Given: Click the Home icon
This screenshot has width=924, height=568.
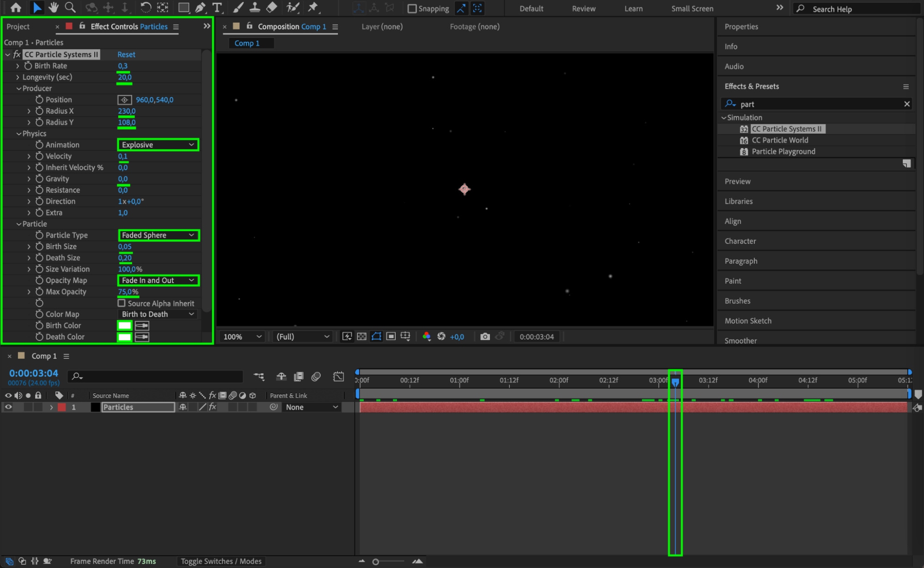Looking at the screenshot, I should point(16,7).
